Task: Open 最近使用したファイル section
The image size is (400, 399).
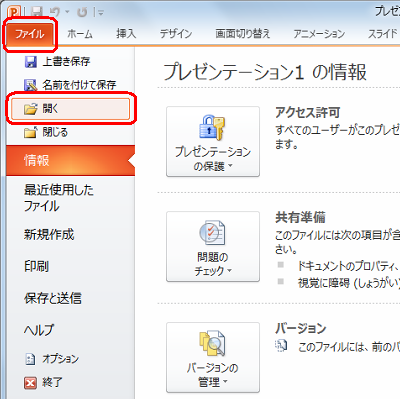Action: pyautogui.click(x=59, y=198)
